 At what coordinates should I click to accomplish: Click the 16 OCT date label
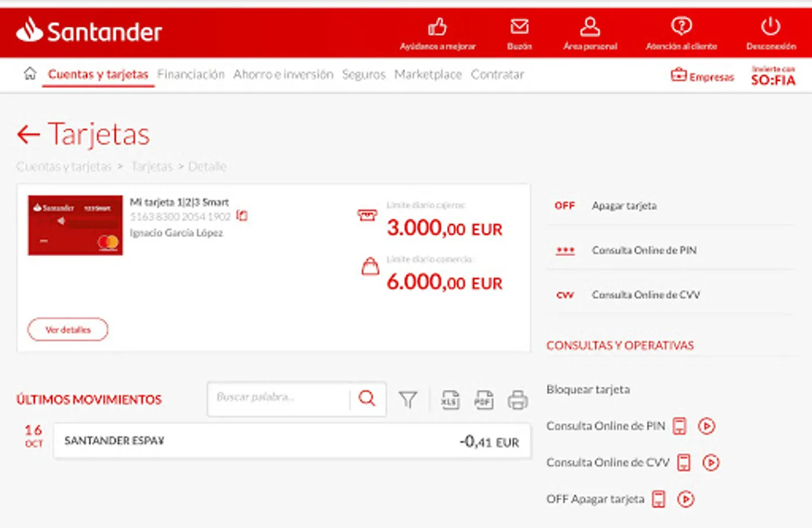(33, 436)
